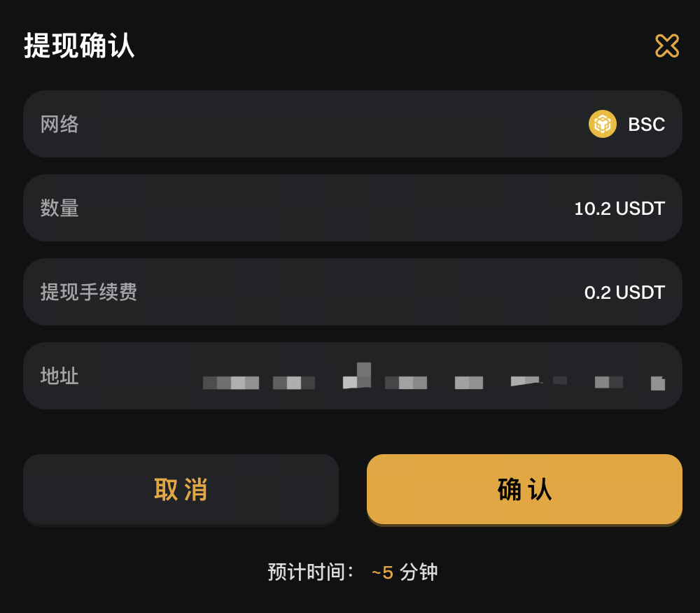700x613 pixels.
Task: Click the 提现确认 dialog title
Action: pos(79,46)
